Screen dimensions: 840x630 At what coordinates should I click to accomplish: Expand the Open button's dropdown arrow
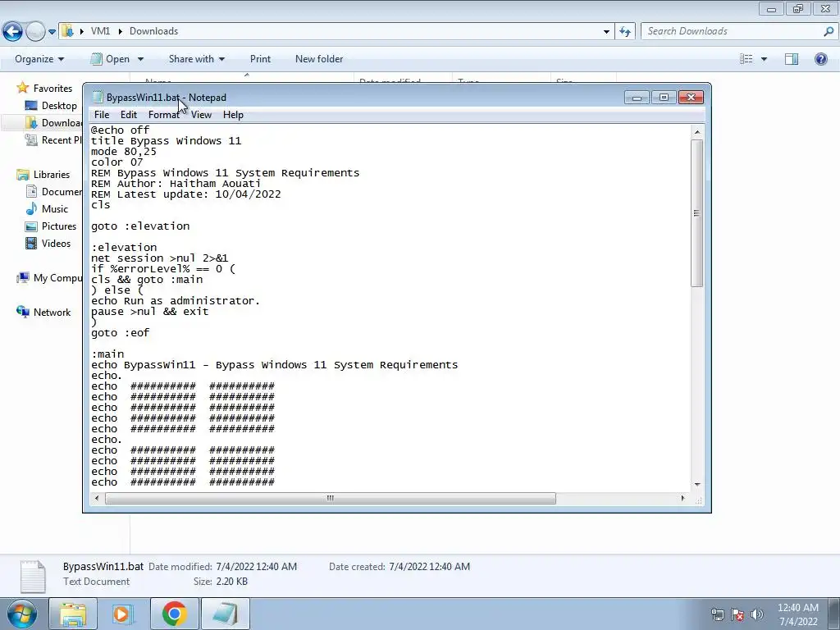click(140, 59)
